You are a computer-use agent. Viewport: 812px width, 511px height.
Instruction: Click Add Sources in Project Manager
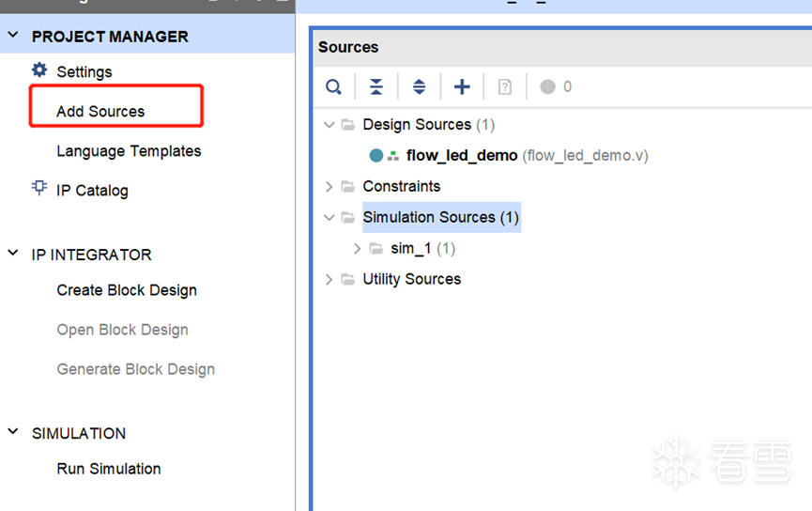[x=100, y=112]
